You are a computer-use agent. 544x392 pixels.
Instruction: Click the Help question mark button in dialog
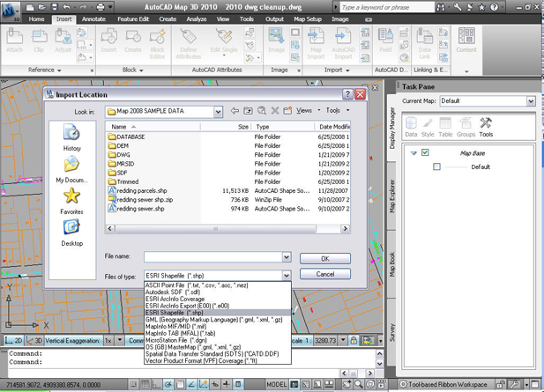coord(347,94)
